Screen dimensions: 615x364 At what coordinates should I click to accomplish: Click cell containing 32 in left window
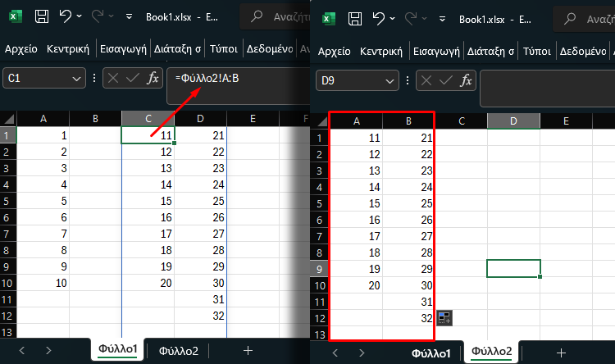(x=200, y=316)
